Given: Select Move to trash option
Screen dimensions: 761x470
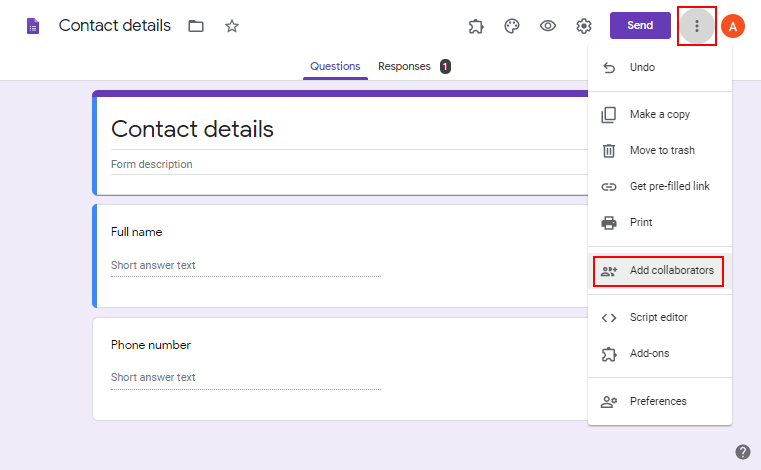Looking at the screenshot, I should click(x=660, y=151).
